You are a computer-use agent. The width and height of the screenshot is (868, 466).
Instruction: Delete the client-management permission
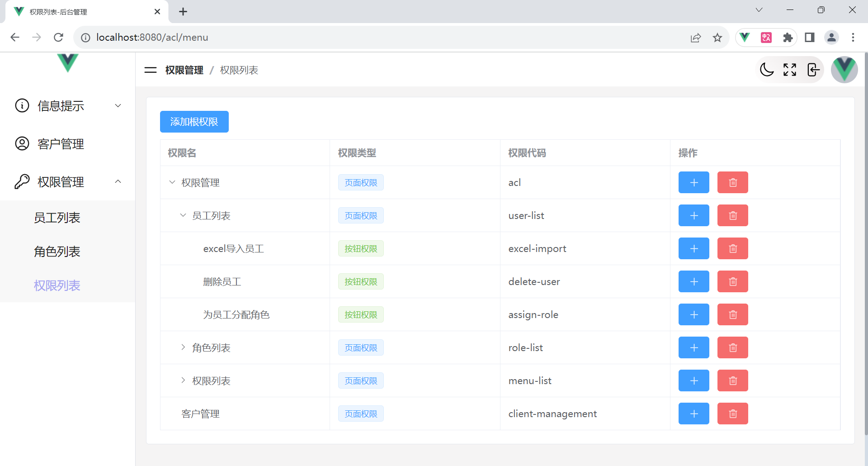coord(733,414)
